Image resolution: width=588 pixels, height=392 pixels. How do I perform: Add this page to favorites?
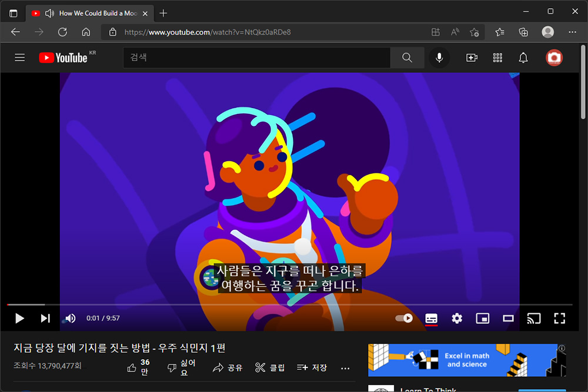tap(475, 32)
